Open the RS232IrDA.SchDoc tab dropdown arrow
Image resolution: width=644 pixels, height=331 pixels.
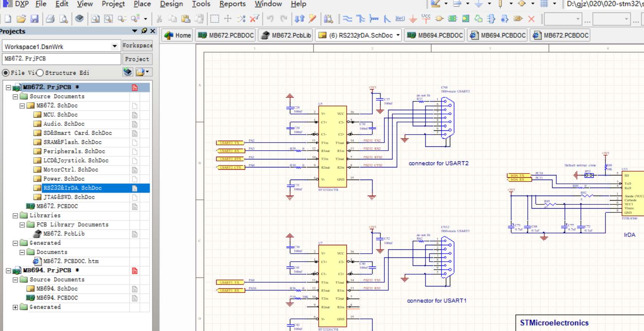pyautogui.click(x=398, y=35)
